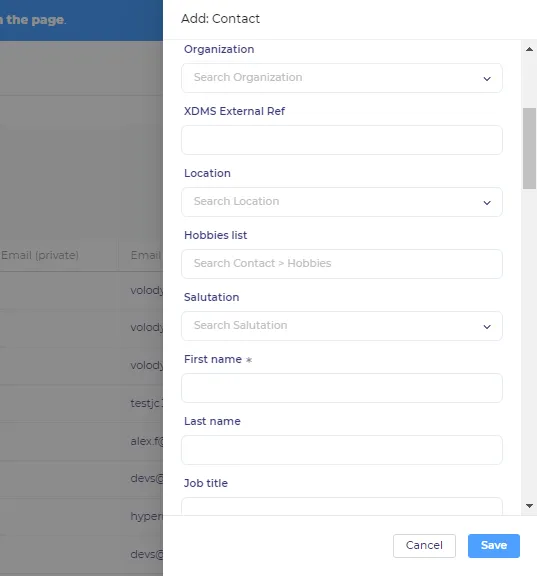Cancel adding the contact
This screenshot has width=537, height=576.
[x=424, y=546]
